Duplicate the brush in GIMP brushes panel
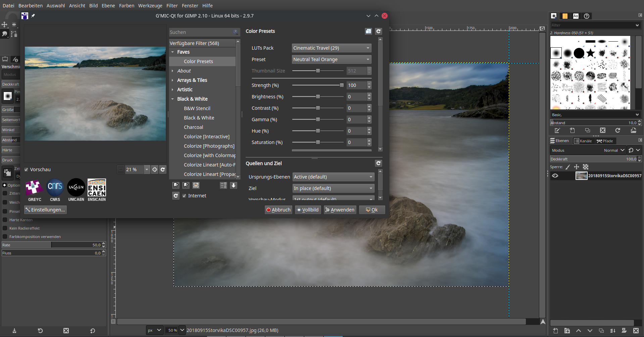Image resolution: width=644 pixels, height=337 pixels. 588,130
